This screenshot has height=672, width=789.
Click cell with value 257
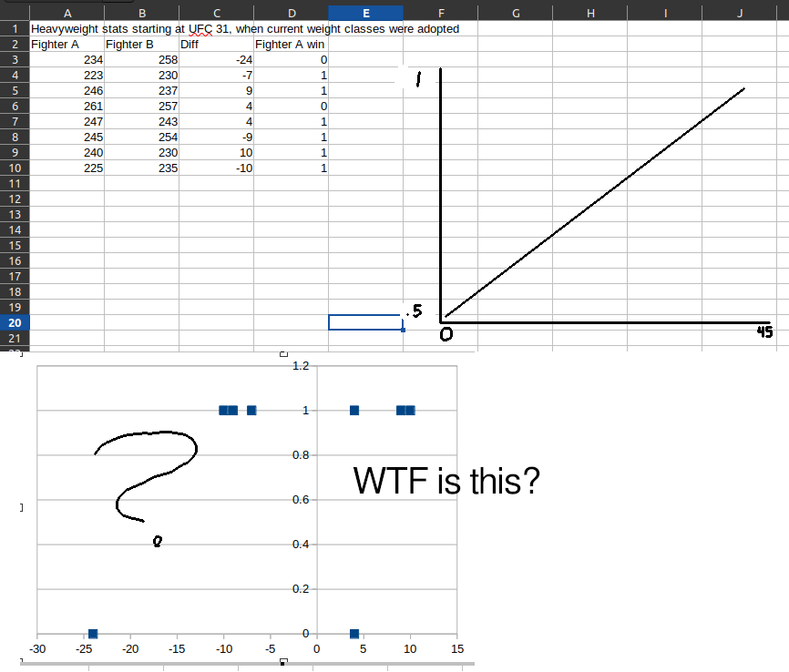pyautogui.click(x=141, y=107)
